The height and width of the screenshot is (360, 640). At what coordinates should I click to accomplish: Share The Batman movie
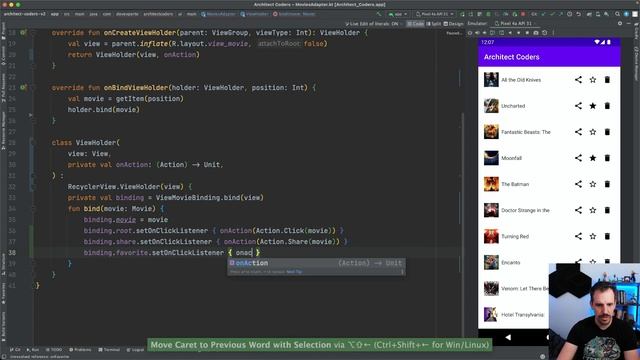tap(578, 184)
